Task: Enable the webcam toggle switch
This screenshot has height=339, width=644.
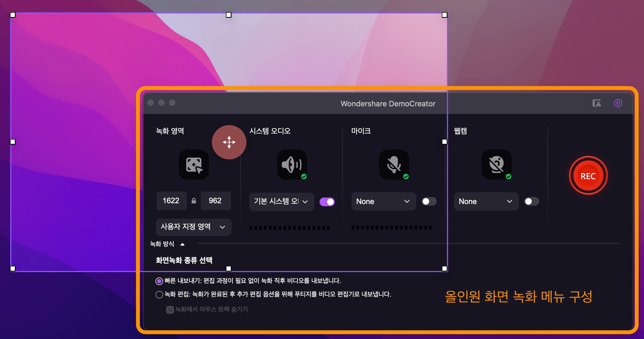Action: (532, 201)
